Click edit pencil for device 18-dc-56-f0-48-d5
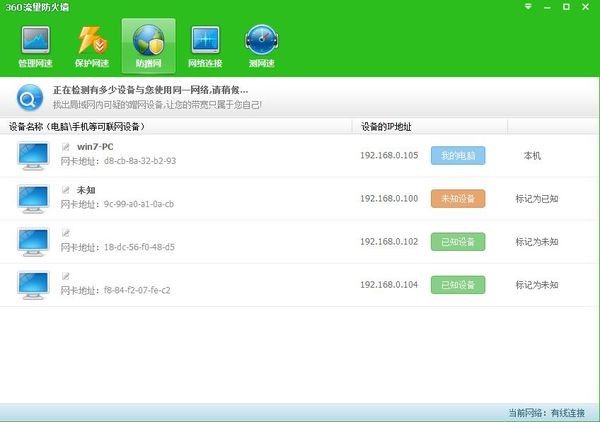 66,233
